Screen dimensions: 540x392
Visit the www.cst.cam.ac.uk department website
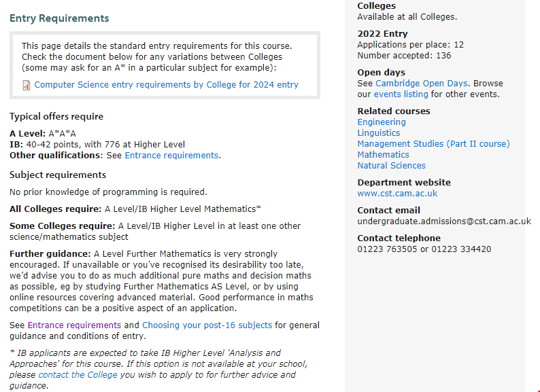pos(397,194)
